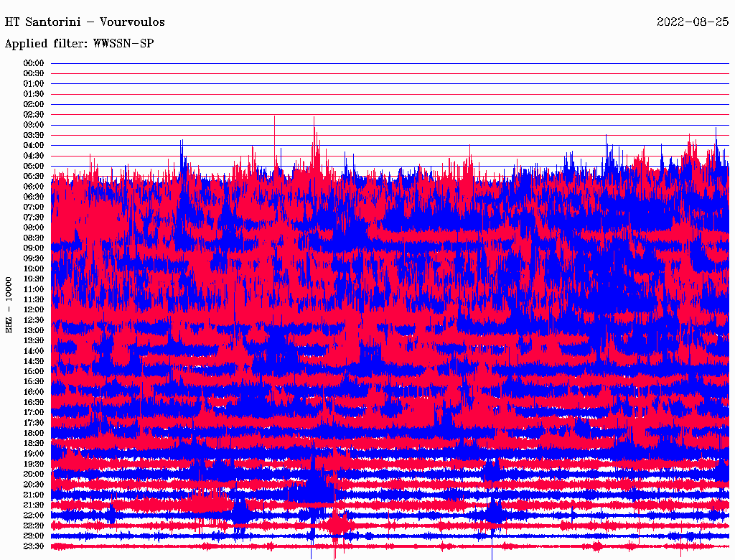Viewport: 735px width, 560px height.
Task: Select the 08:00 time label
Action: 34,228
